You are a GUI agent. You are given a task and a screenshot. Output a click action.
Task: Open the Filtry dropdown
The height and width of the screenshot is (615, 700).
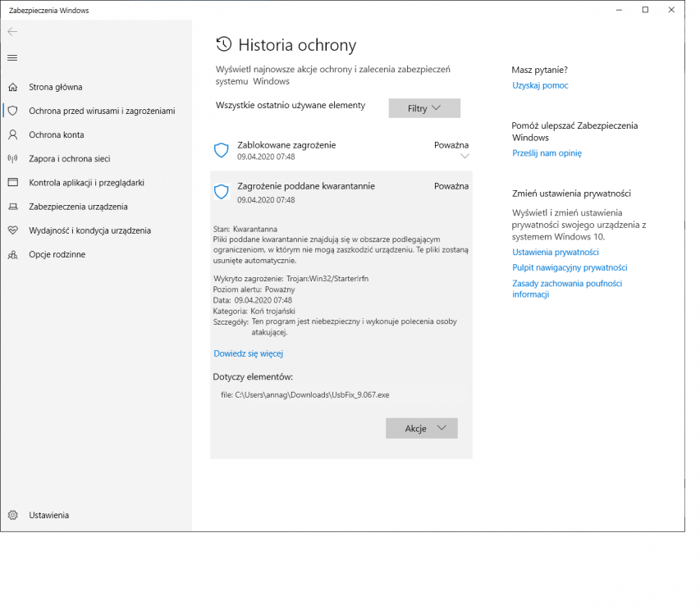pos(424,108)
